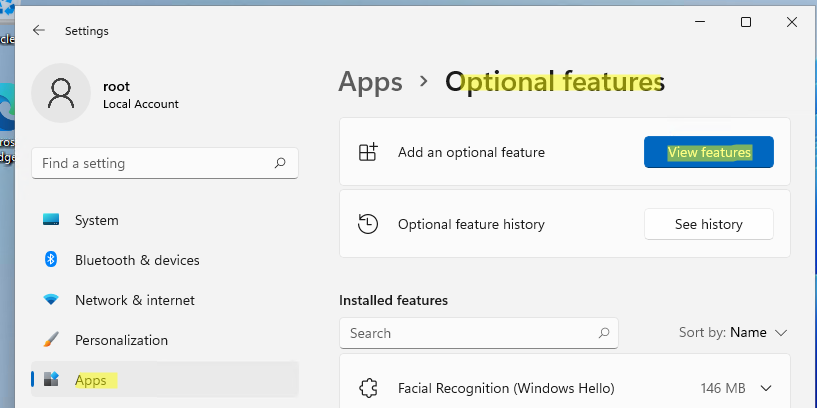Click the search magnifier in Find a setting
817x408 pixels.
[280, 163]
